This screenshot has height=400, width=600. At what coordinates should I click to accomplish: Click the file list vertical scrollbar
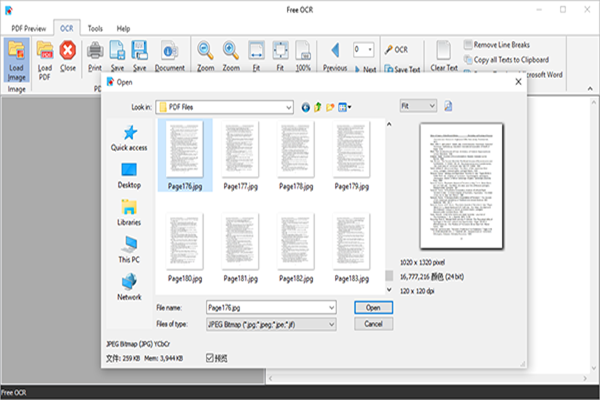[388, 200]
